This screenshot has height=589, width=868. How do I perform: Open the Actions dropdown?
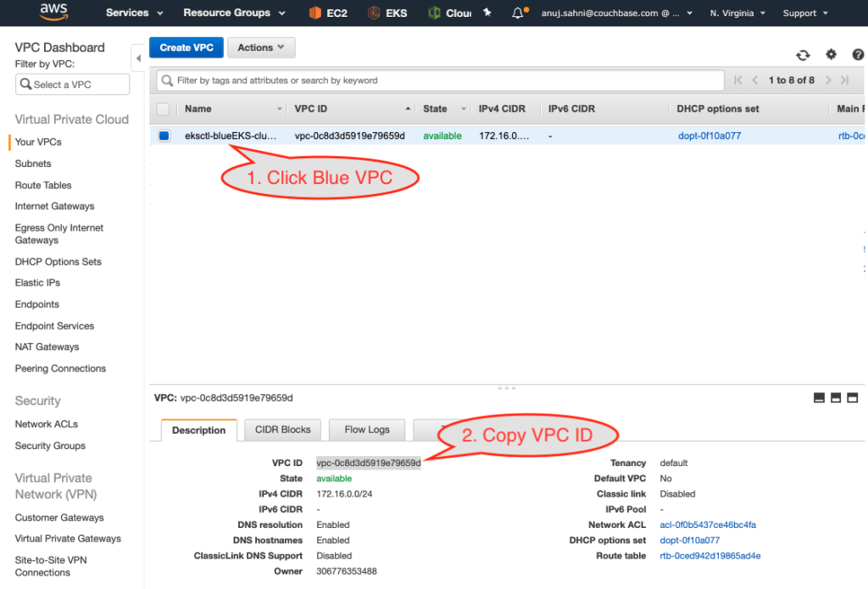[261, 47]
